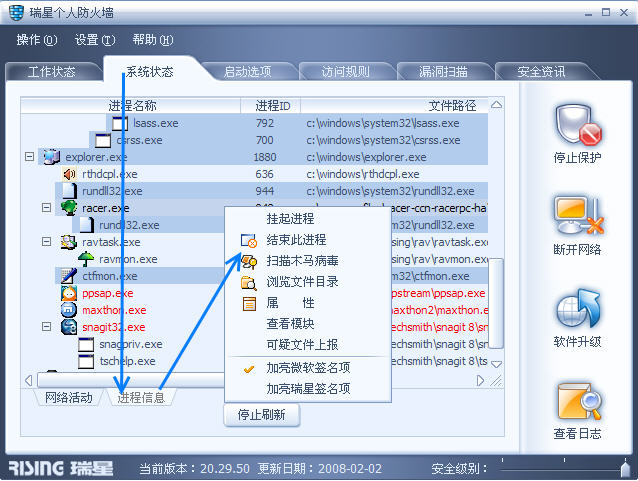Click the 浏览文件目录 folder icon

click(249, 282)
